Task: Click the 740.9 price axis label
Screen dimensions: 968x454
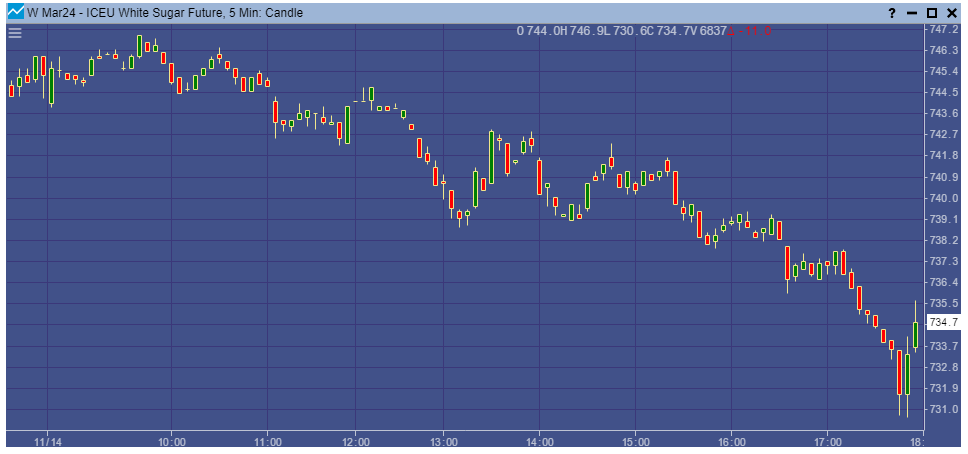Action: [x=943, y=177]
